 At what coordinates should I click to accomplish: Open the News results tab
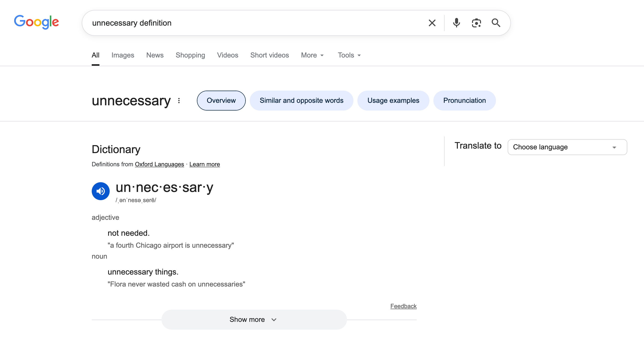(155, 55)
